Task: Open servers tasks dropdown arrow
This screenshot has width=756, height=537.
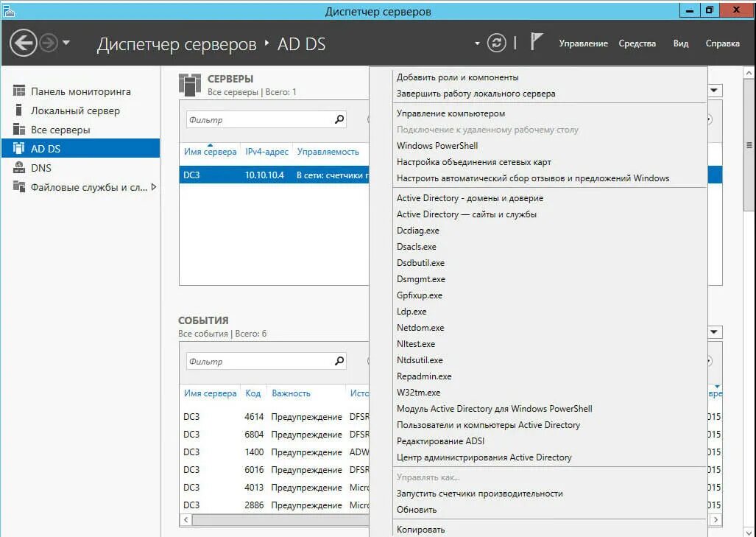Action: coord(714,90)
